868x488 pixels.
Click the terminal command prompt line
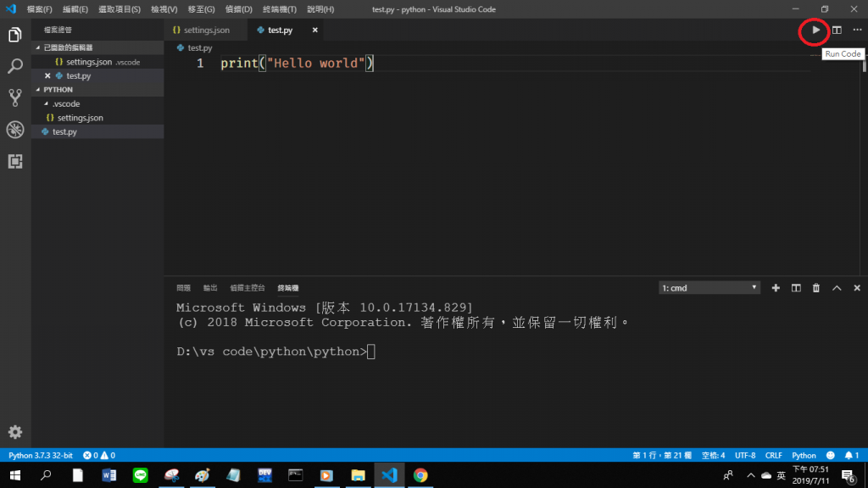point(275,352)
